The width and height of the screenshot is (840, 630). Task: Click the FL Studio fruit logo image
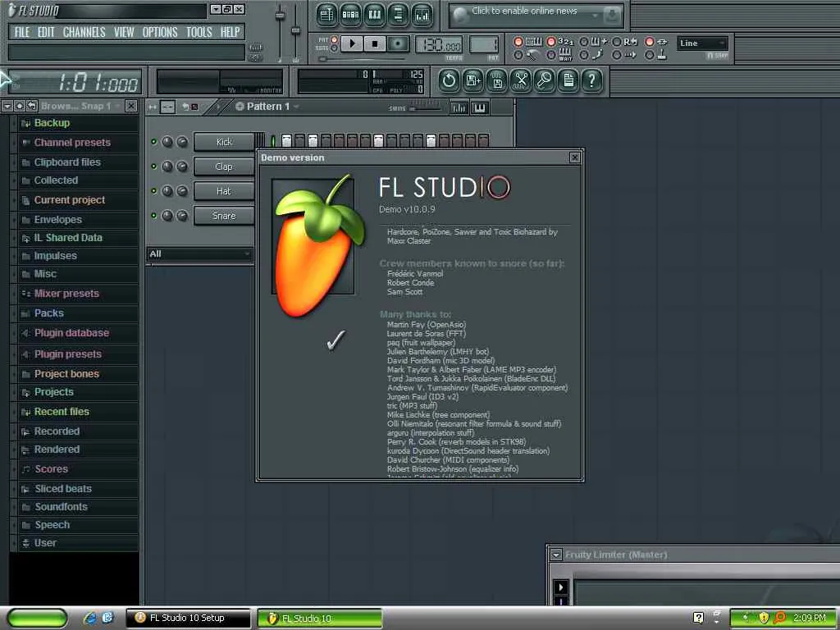click(319, 245)
